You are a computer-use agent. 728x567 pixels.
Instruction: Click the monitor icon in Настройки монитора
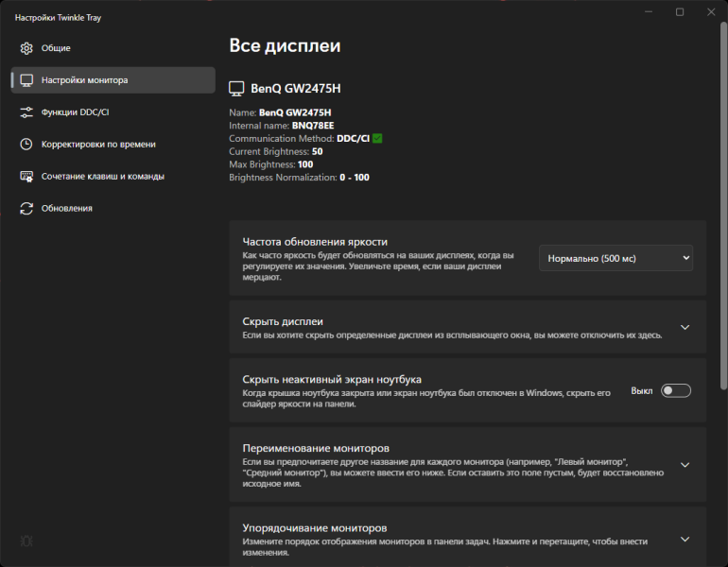(26, 80)
